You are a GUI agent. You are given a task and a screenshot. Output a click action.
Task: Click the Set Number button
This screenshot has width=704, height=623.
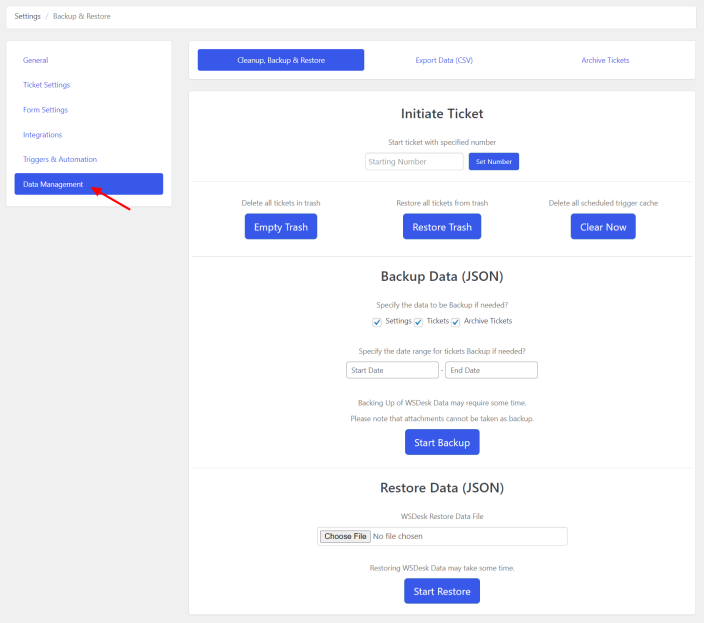click(494, 162)
